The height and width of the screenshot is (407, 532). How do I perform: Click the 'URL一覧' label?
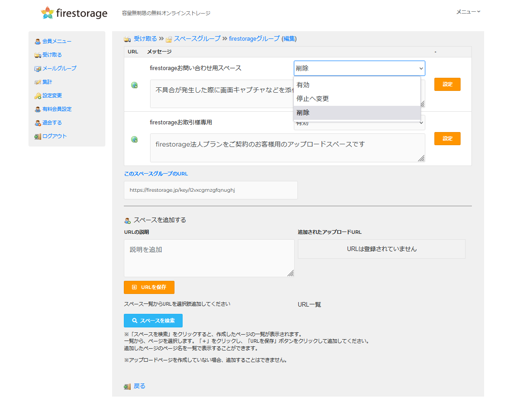click(310, 305)
